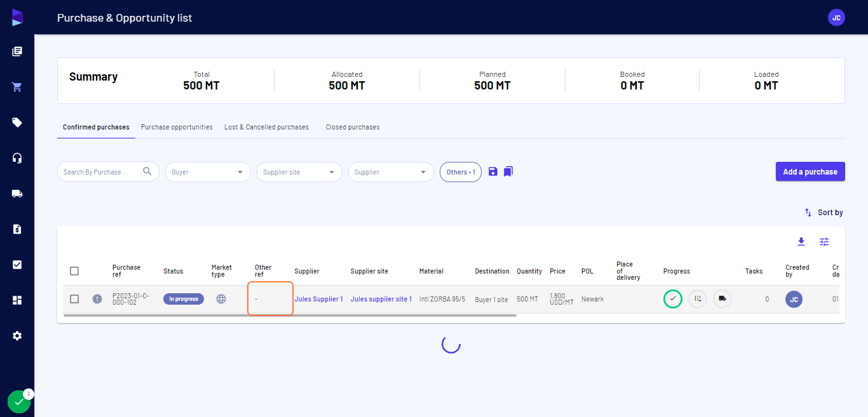Open the Jules supplier site 1 link
This screenshot has height=417, width=868.
[x=381, y=299]
